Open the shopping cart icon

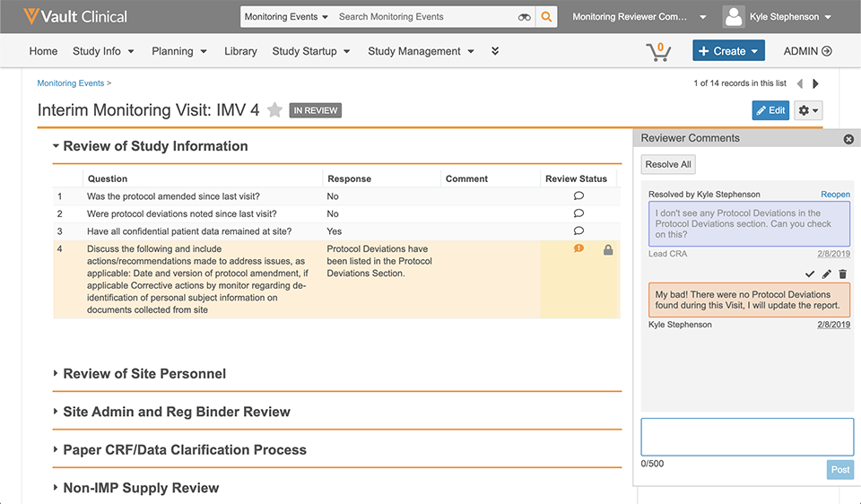pyautogui.click(x=658, y=51)
